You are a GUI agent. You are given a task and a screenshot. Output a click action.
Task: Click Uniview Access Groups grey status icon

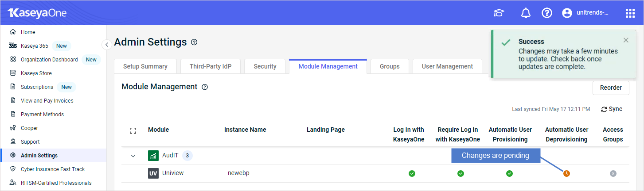[x=613, y=173]
